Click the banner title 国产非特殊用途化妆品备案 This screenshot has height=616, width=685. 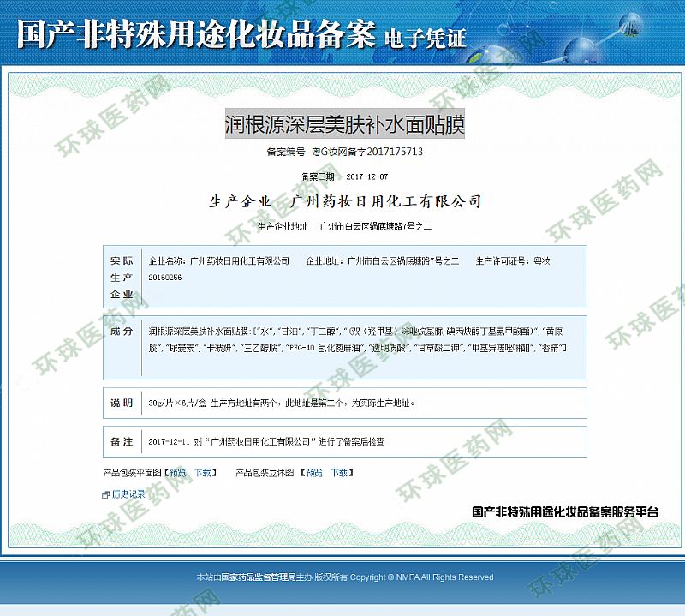[x=196, y=34]
